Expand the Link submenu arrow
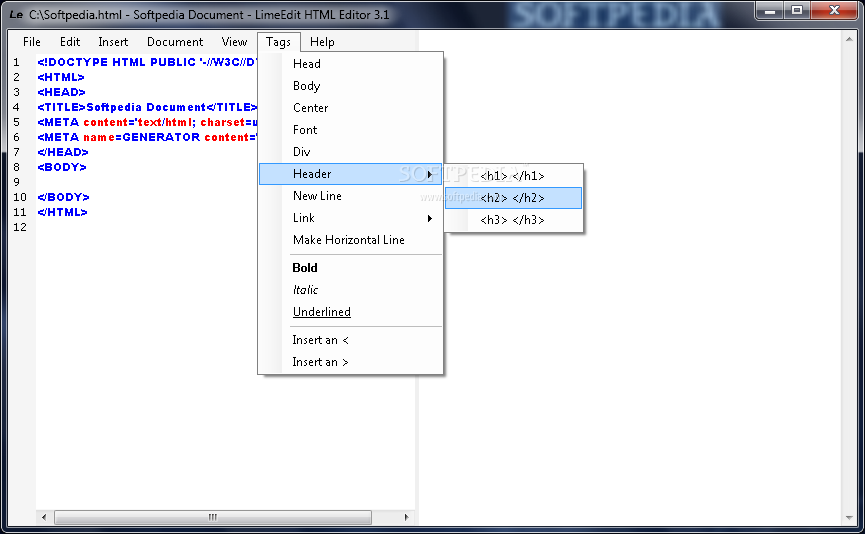This screenshot has height=534, width=865. [430, 218]
